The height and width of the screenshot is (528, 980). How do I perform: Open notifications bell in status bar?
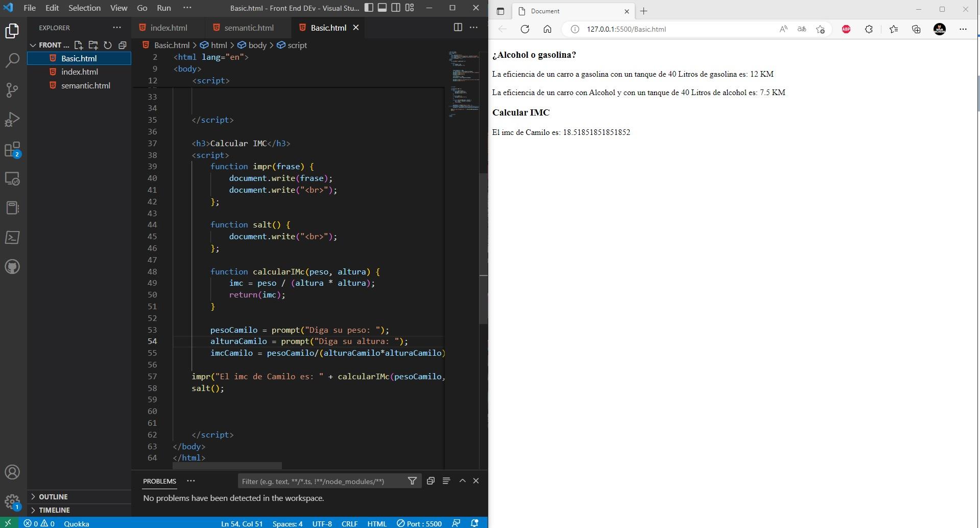click(x=474, y=523)
